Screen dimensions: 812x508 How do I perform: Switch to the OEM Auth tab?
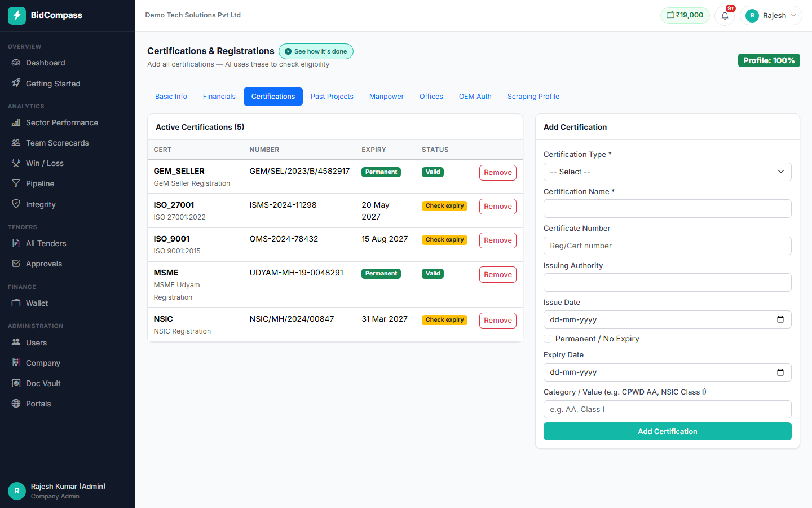click(475, 97)
